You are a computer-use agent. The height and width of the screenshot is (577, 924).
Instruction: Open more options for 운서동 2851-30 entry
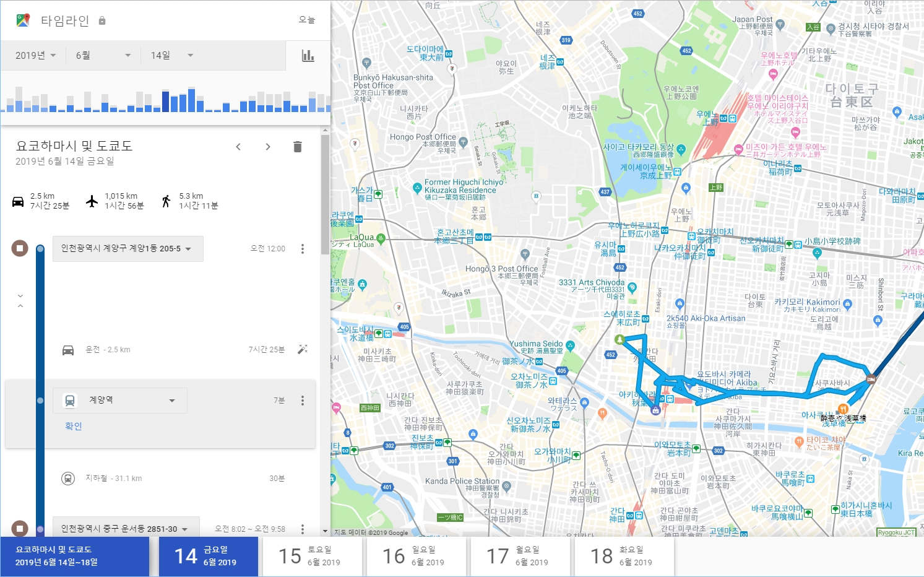303,529
